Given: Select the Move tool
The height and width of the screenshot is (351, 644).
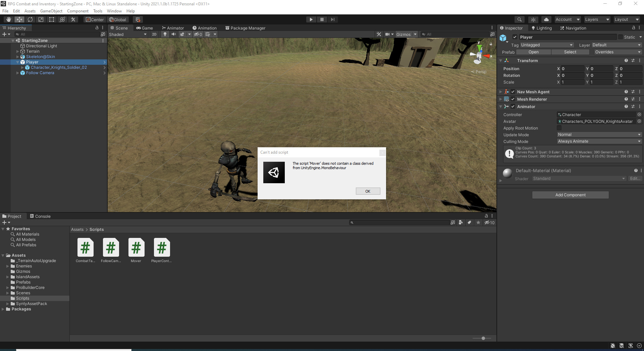Looking at the screenshot, I should tap(19, 19).
